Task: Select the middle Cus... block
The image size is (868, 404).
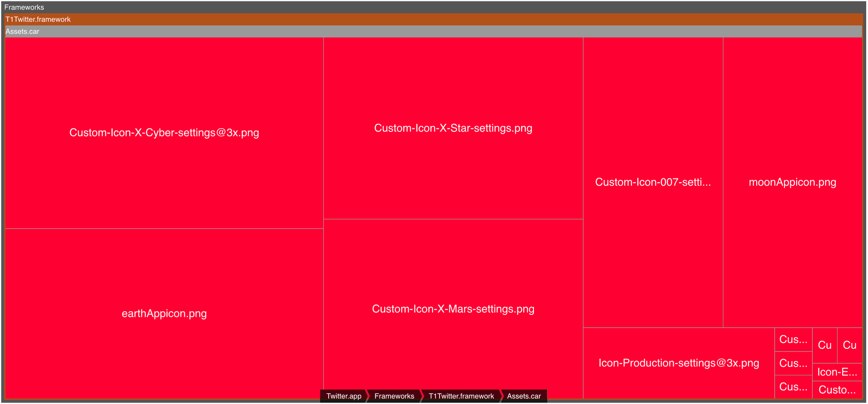Action: point(793,363)
